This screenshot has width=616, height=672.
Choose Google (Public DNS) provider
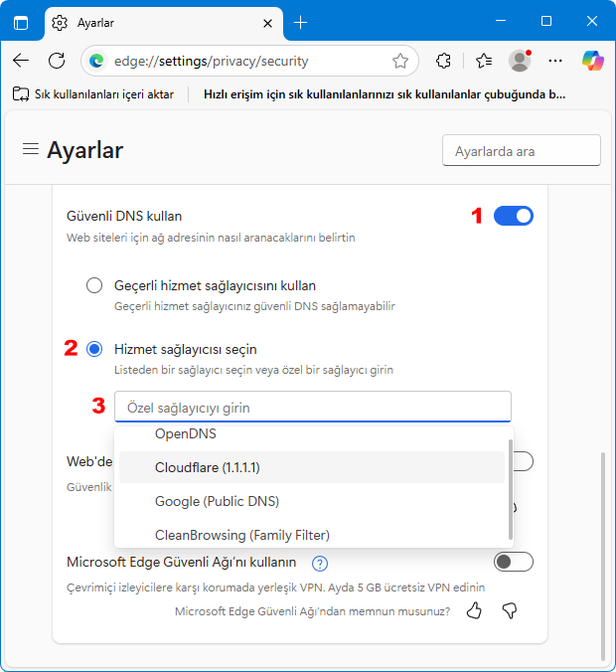point(312,501)
